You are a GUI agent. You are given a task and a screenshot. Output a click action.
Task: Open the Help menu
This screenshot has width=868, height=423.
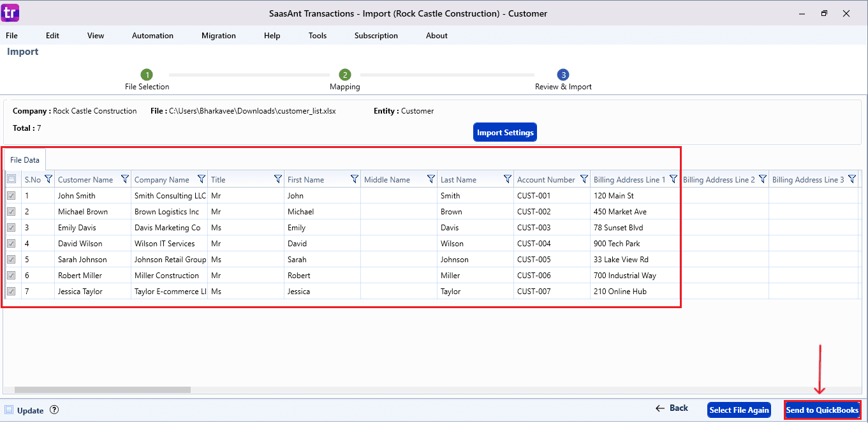[272, 36]
